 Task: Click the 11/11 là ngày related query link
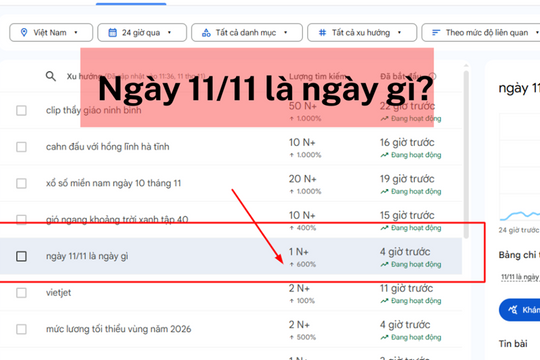520,277
